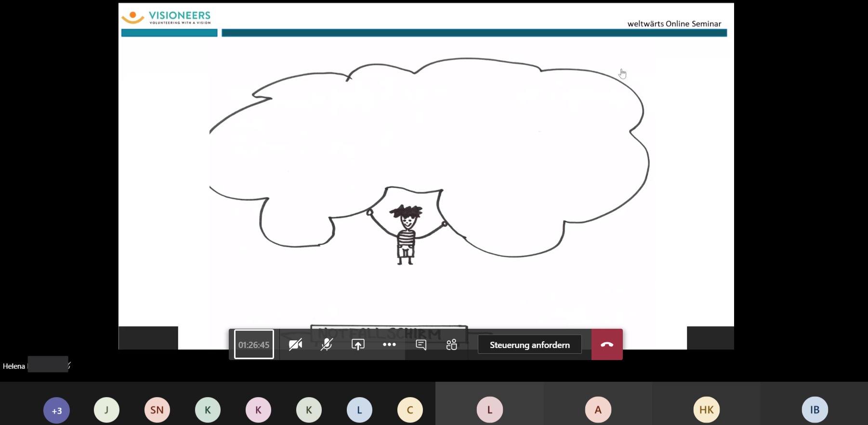The height and width of the screenshot is (425, 868).
Task: Turn on the camera in the call toolbar
Action: [295, 345]
